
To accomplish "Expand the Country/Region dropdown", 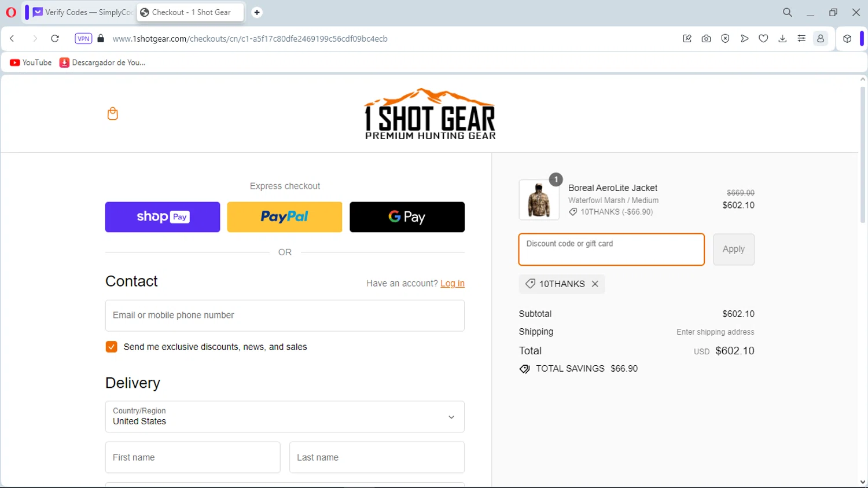I will tap(285, 417).
